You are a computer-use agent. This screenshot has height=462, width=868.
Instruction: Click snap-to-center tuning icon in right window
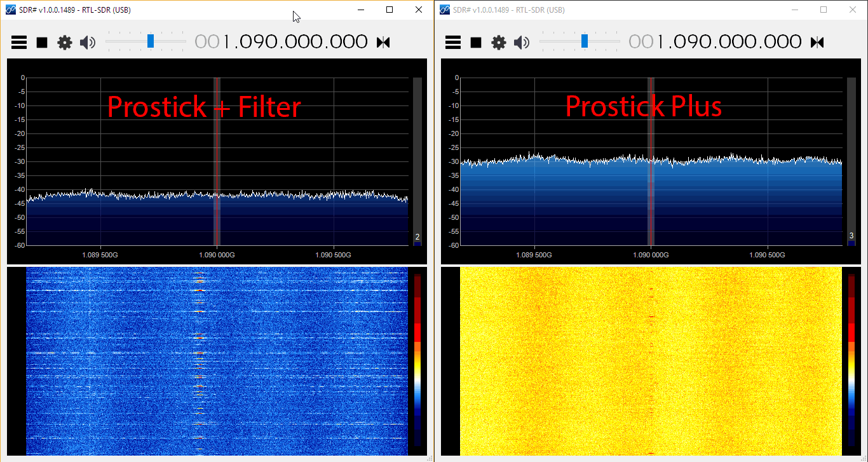(x=817, y=42)
